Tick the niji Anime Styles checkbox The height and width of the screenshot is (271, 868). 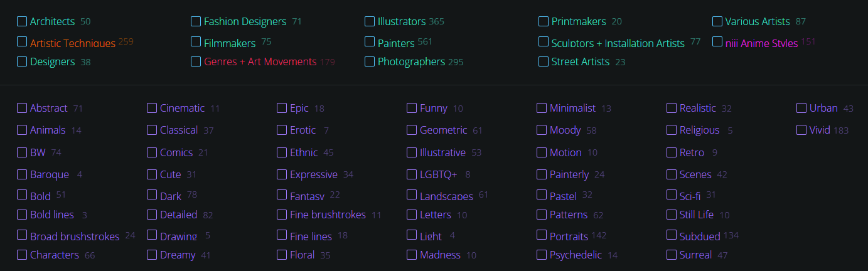(717, 41)
